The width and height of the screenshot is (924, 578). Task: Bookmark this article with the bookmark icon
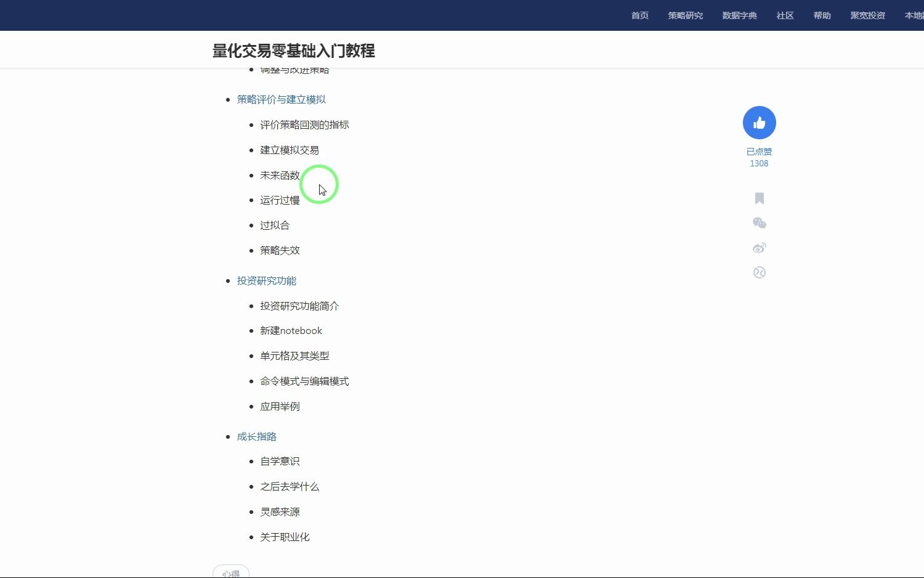759,198
